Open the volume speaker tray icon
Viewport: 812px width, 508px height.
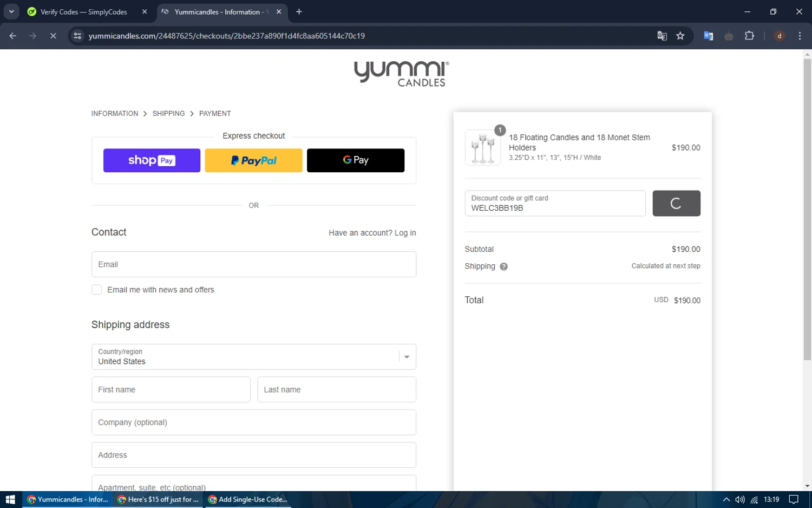[740, 499]
